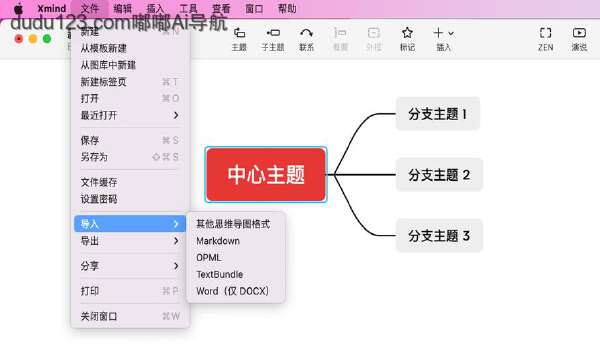This screenshot has width=600, height=360.
Task: Expand the 最近打开 submenu arrow
Action: click(176, 115)
